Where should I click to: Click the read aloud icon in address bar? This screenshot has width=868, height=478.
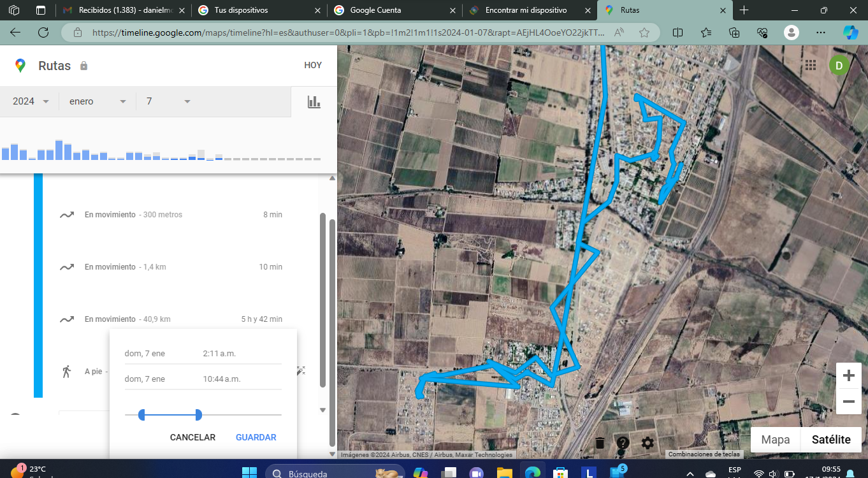[x=619, y=33]
